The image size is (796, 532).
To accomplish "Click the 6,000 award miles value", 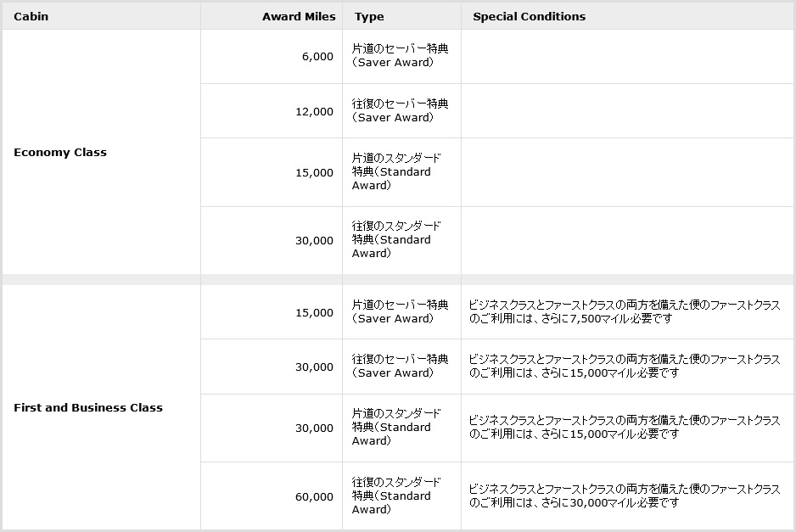I will tap(317, 56).
